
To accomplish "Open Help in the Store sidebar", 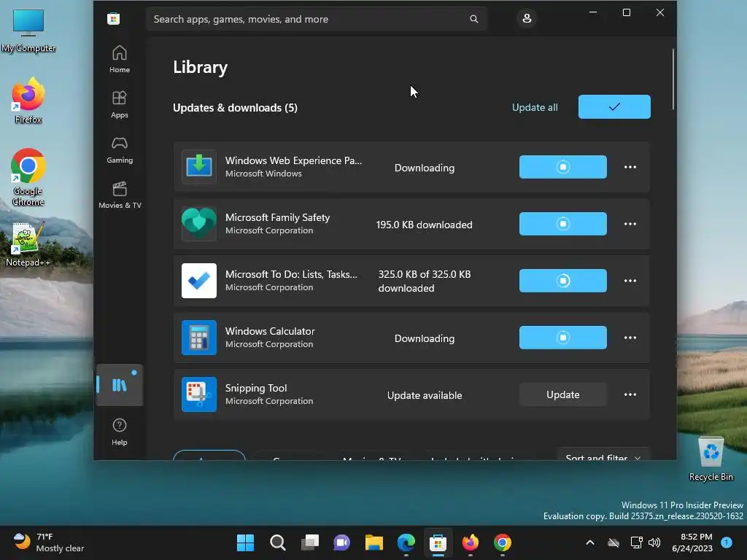I will click(x=119, y=432).
